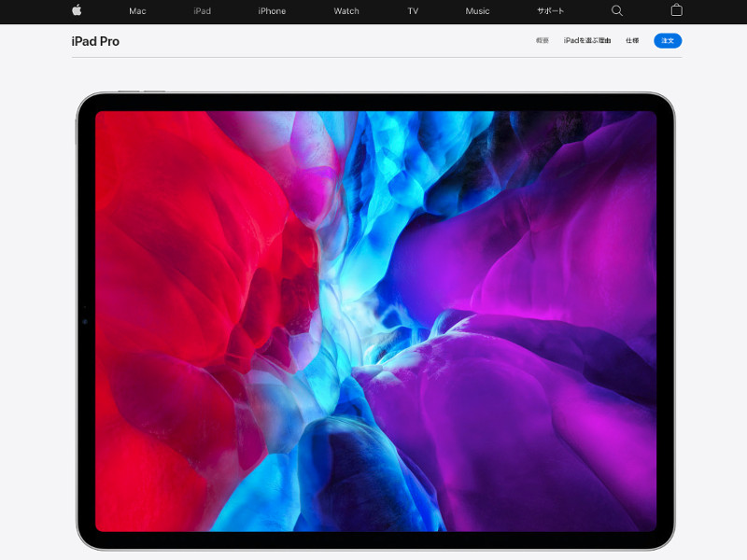Switch to the iPad tab in navigation
Image resolution: width=747 pixels, height=560 pixels.
click(202, 11)
